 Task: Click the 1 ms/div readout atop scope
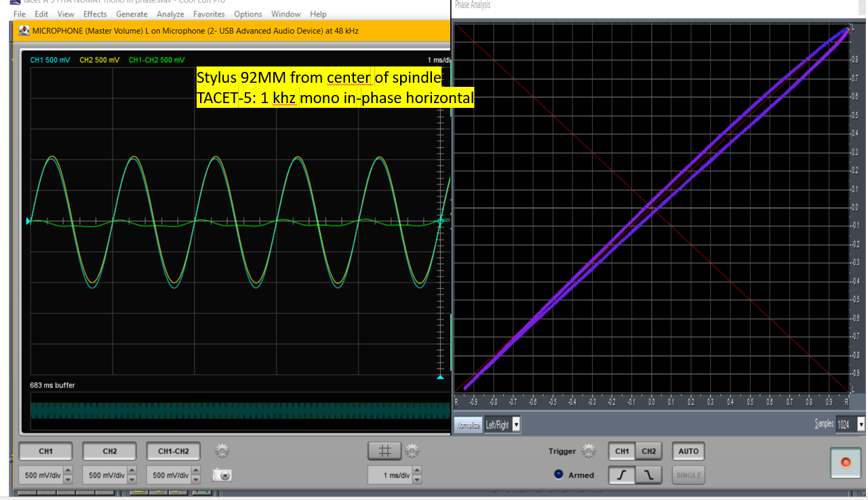[439, 60]
